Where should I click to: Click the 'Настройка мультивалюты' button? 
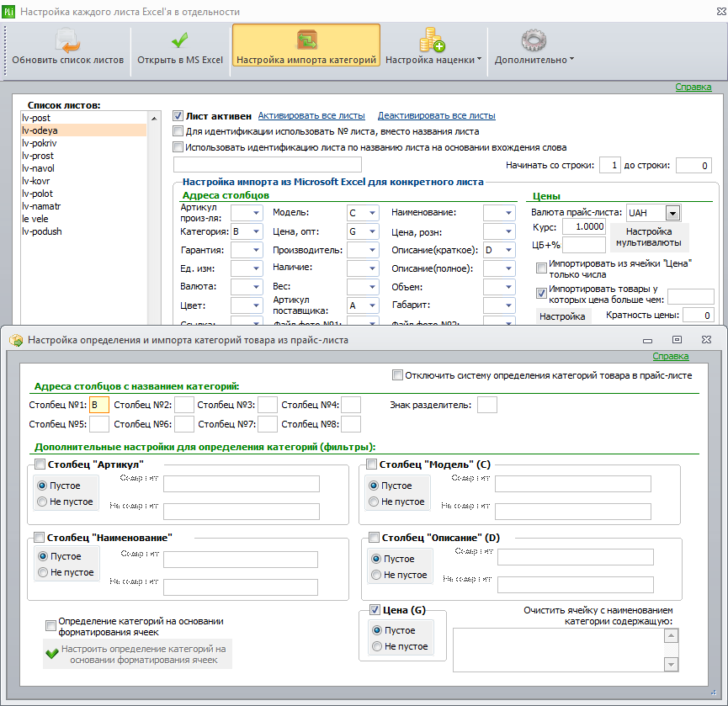tap(649, 237)
